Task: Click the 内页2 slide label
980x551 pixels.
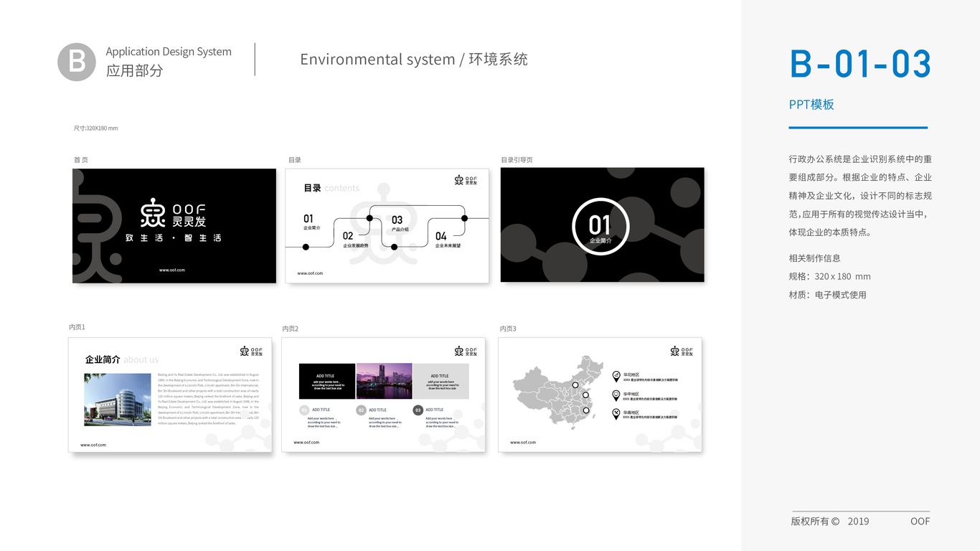Action: (290, 329)
